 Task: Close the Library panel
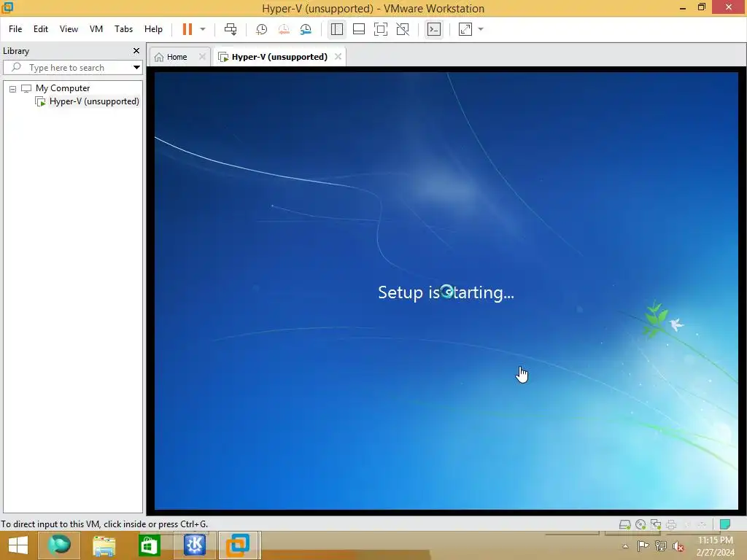[136, 50]
